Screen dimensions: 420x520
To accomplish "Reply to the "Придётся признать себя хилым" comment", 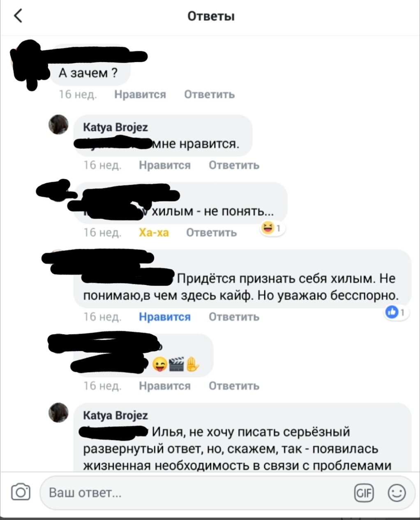I will click(234, 317).
